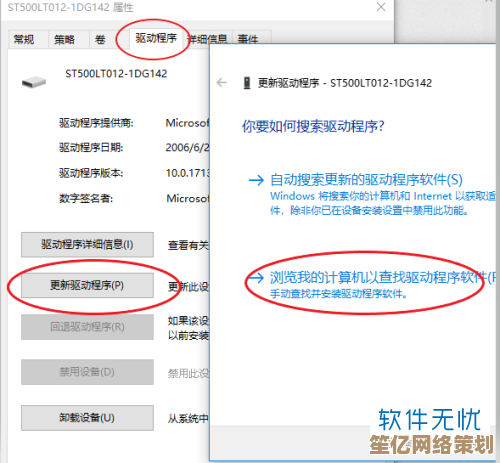Switch to the 常规 tab

click(28, 40)
